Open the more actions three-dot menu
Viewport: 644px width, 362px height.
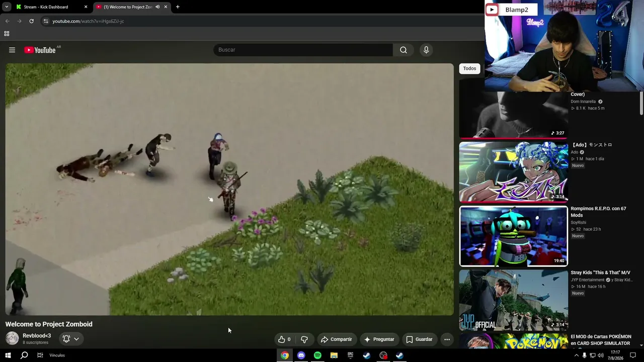[447, 339]
